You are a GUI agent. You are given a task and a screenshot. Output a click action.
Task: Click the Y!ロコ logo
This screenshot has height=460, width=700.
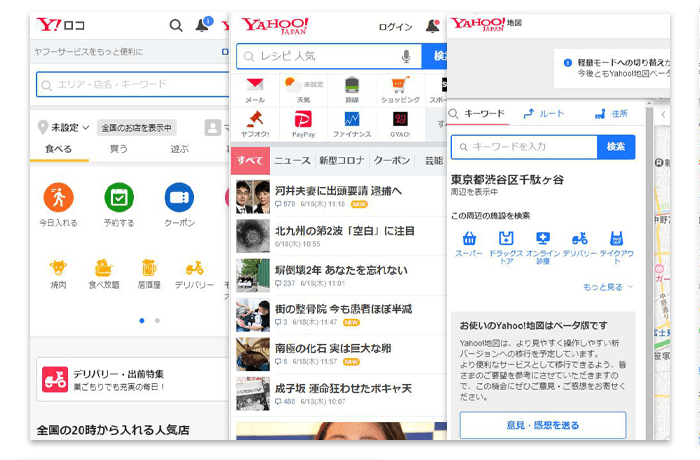pyautogui.click(x=60, y=25)
